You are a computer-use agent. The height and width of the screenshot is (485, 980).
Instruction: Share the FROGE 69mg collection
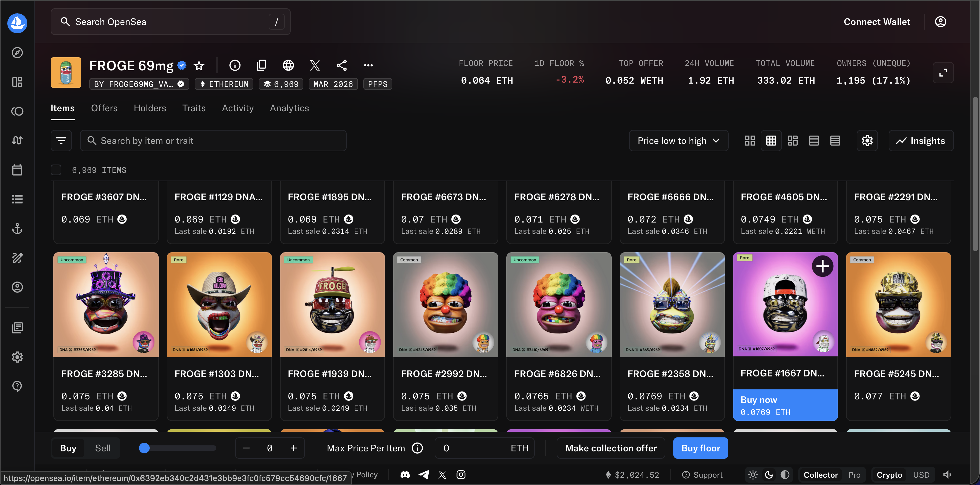pyautogui.click(x=341, y=65)
